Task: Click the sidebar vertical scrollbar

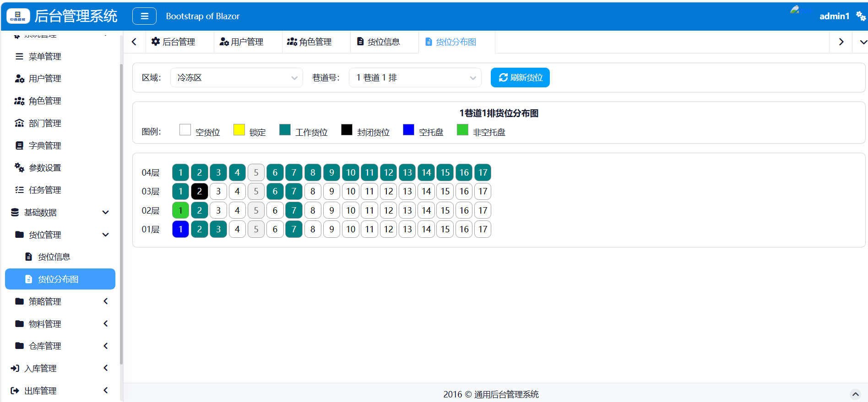Action: coord(121,215)
